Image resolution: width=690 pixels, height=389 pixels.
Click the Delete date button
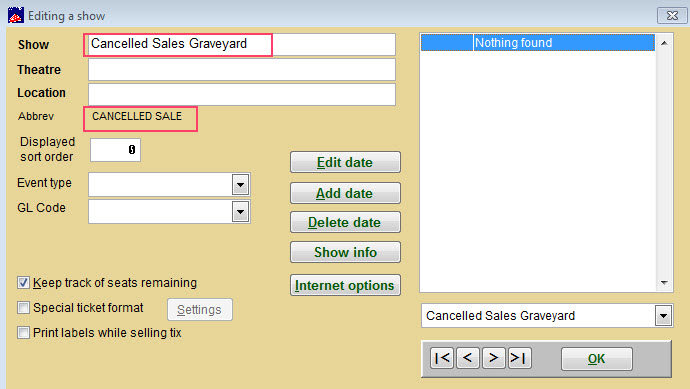(x=345, y=222)
